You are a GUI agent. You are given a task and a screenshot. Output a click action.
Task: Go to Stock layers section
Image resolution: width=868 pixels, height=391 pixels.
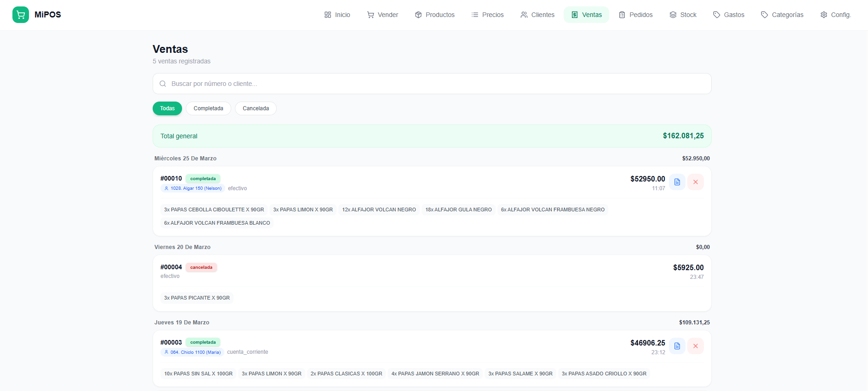tap(683, 15)
